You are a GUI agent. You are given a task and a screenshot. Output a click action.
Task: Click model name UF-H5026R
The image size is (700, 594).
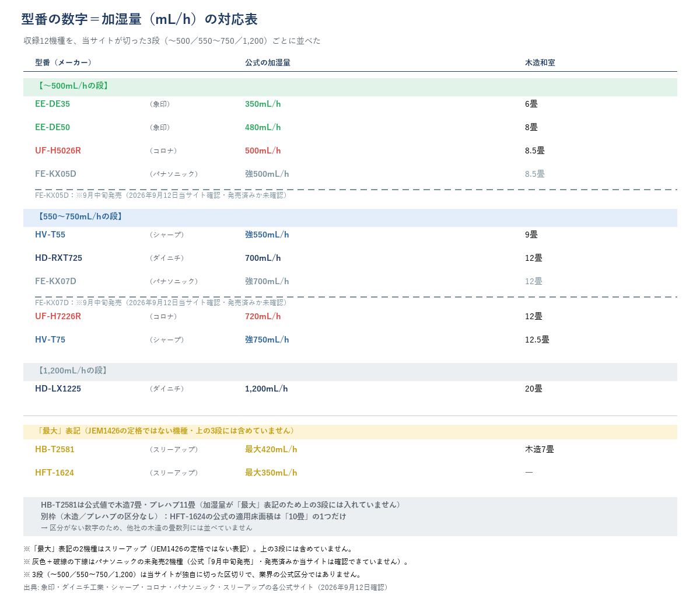pyautogui.click(x=58, y=151)
